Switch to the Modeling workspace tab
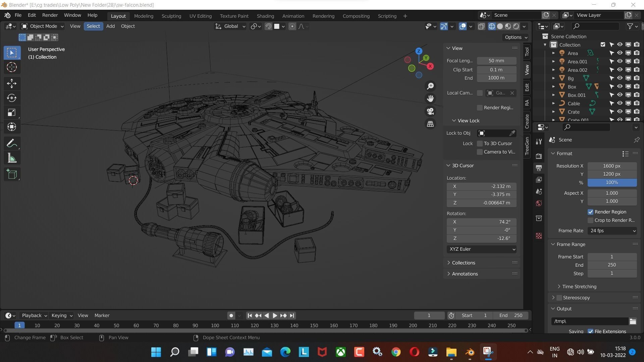Viewport: 644px width, 362px height. (x=144, y=16)
